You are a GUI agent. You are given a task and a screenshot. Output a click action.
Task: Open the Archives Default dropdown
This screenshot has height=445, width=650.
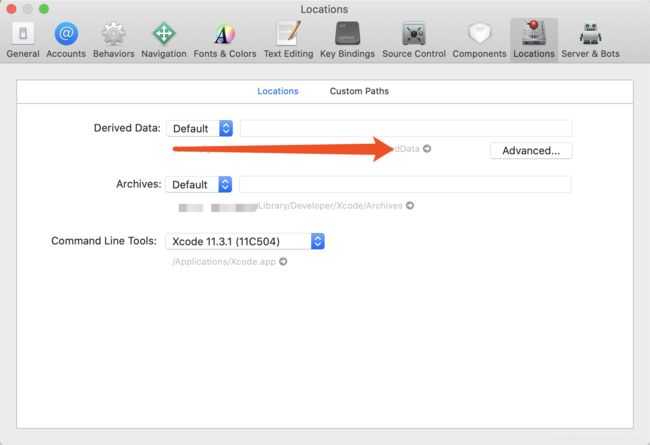pyautogui.click(x=199, y=185)
